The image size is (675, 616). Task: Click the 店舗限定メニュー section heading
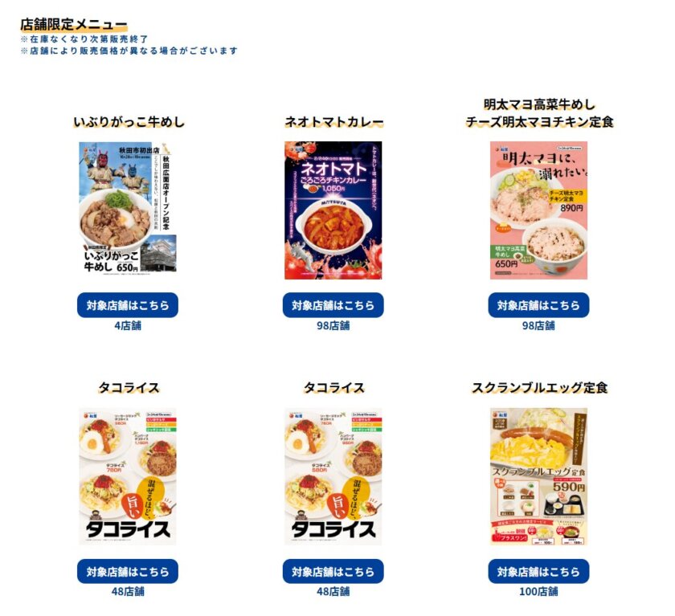tap(74, 25)
